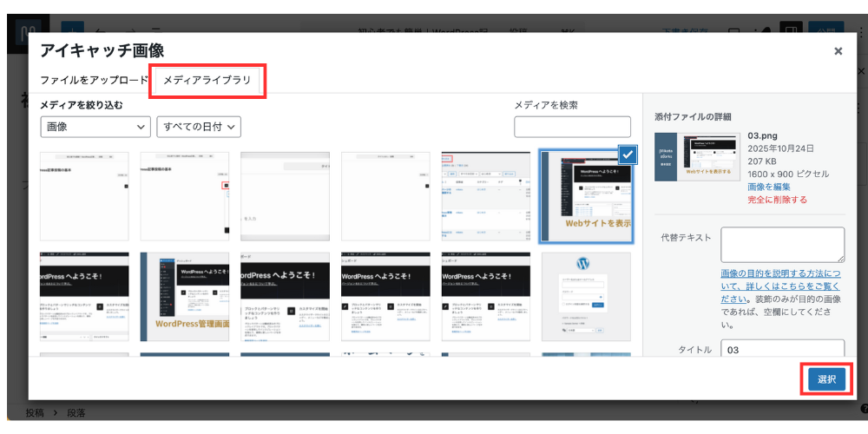Open the すべての日付 date filter
868x434 pixels.
click(x=198, y=127)
